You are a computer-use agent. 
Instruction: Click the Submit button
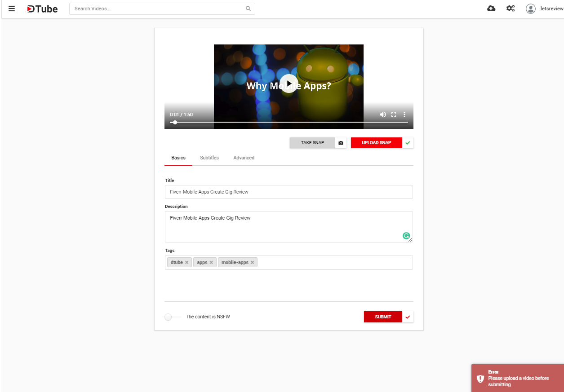pos(383,317)
